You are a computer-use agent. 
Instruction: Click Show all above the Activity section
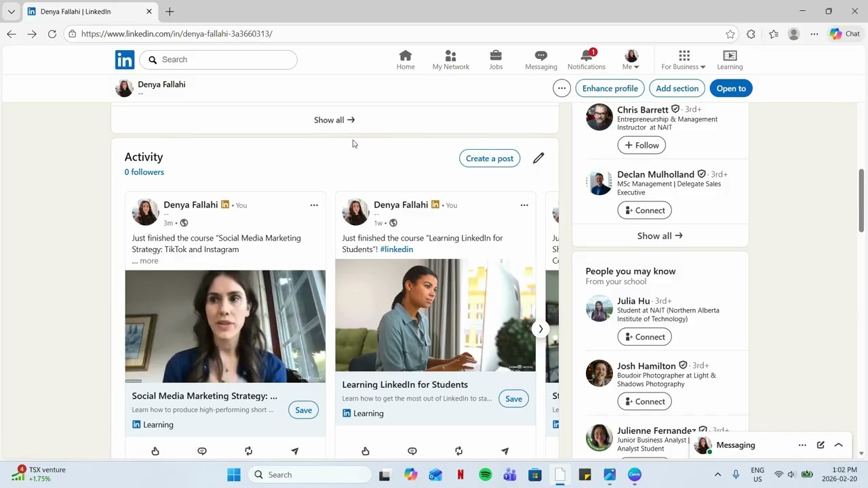(334, 120)
